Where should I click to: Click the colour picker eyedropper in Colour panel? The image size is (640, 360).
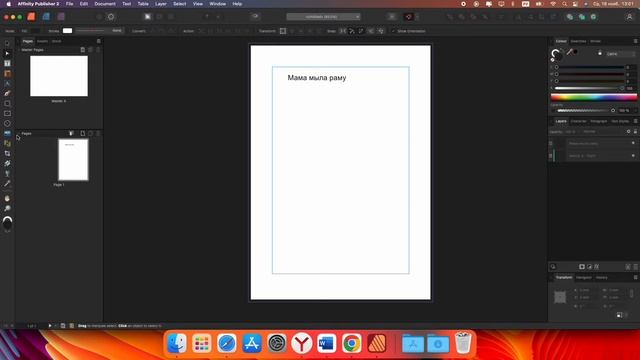[x=569, y=52]
